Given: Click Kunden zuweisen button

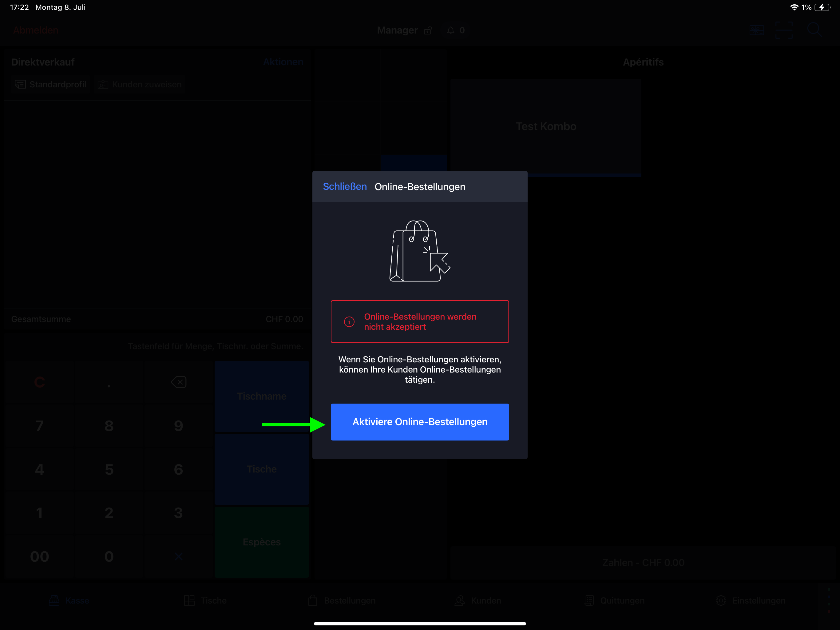Looking at the screenshot, I should click(x=140, y=84).
